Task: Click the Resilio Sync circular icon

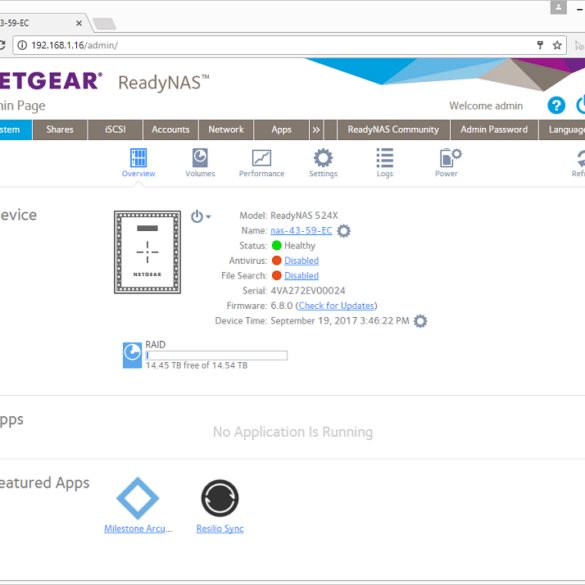Action: coord(220,498)
